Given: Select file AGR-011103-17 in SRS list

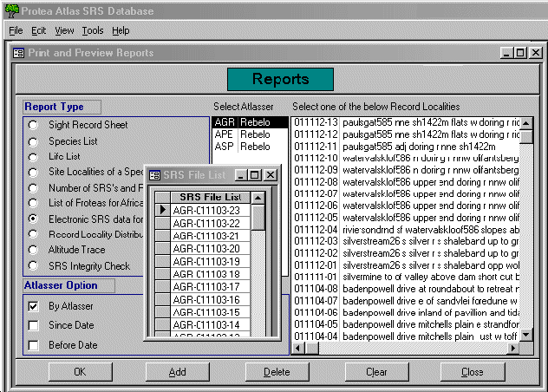Looking at the screenshot, I should click(210, 287).
